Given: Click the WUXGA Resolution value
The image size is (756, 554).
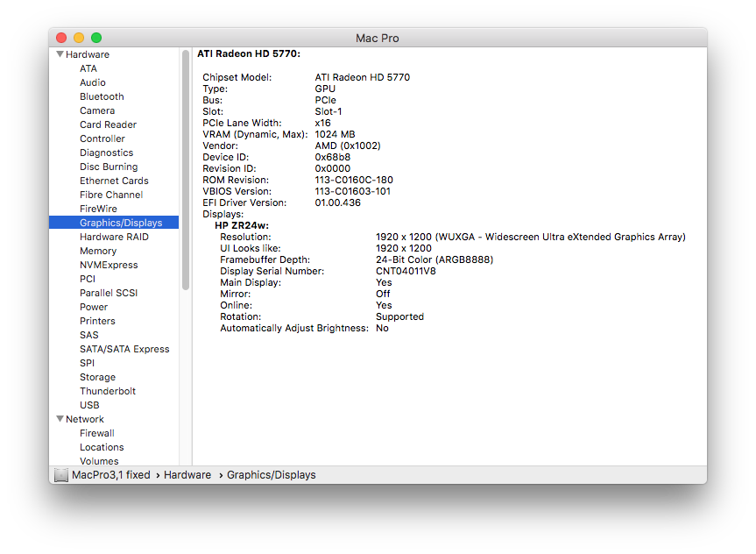Looking at the screenshot, I should click(x=530, y=237).
